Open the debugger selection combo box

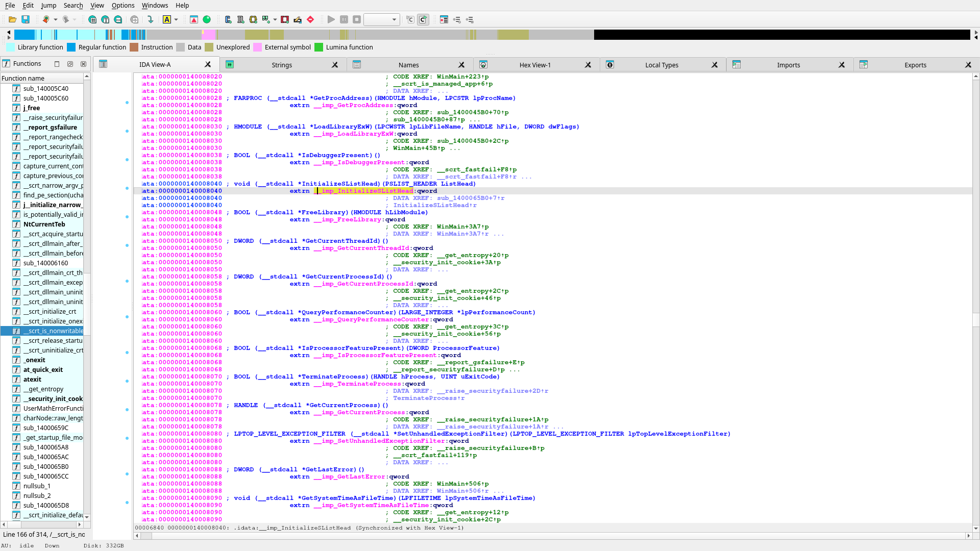coord(381,19)
